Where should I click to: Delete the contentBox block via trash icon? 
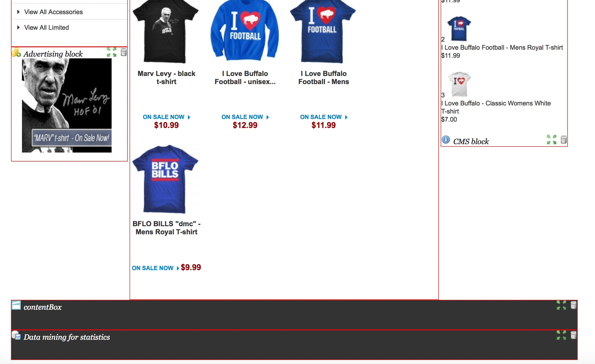[x=573, y=305]
